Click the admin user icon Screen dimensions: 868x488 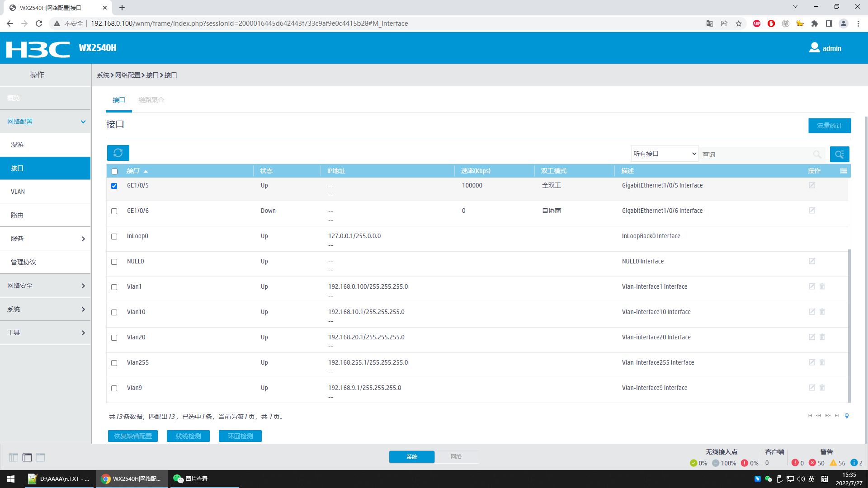[x=814, y=48]
